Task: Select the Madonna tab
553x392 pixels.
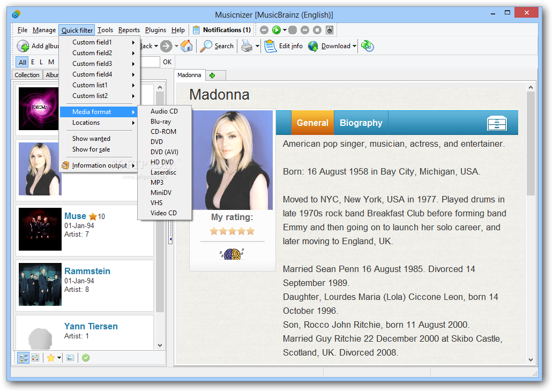Action: [189, 75]
